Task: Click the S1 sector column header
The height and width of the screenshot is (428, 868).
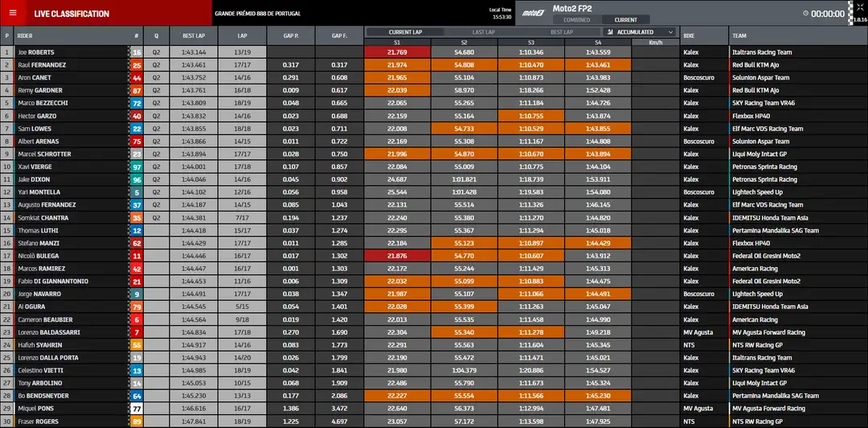Action: [x=397, y=42]
